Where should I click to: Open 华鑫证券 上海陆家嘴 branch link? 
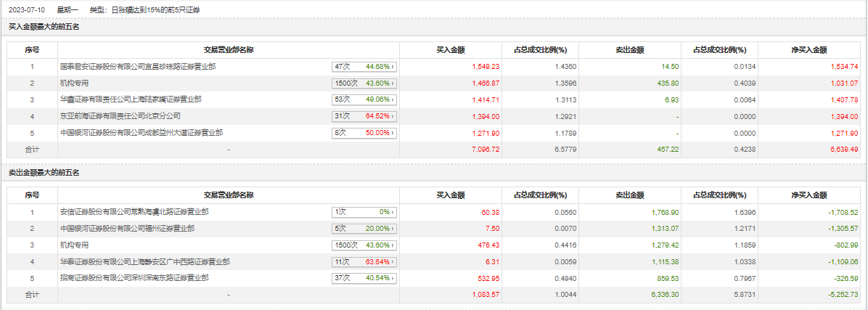[131, 99]
